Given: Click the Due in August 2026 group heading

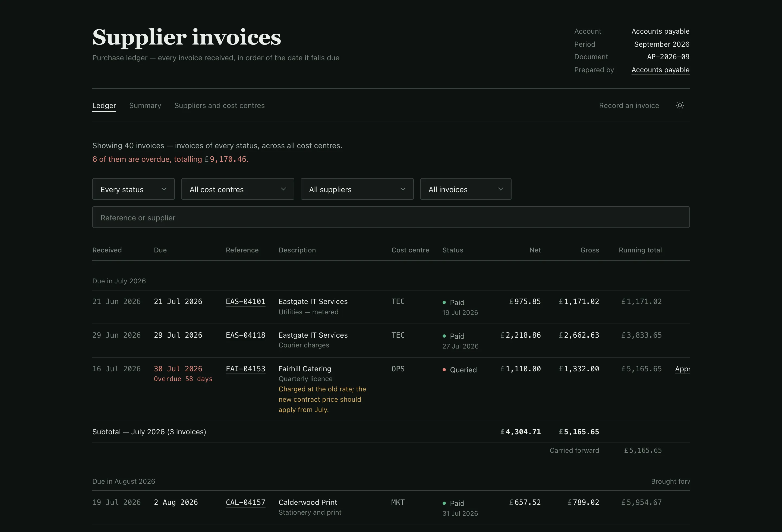Looking at the screenshot, I should pyautogui.click(x=124, y=482).
